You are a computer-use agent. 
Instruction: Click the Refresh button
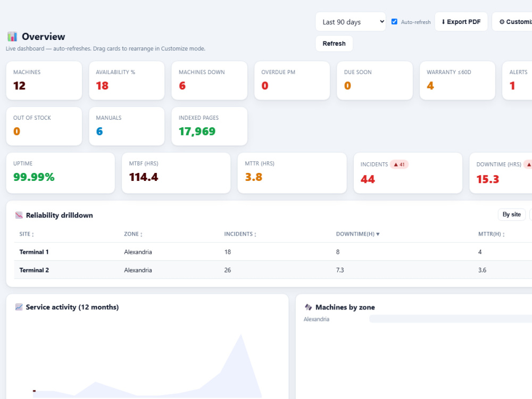coord(334,44)
